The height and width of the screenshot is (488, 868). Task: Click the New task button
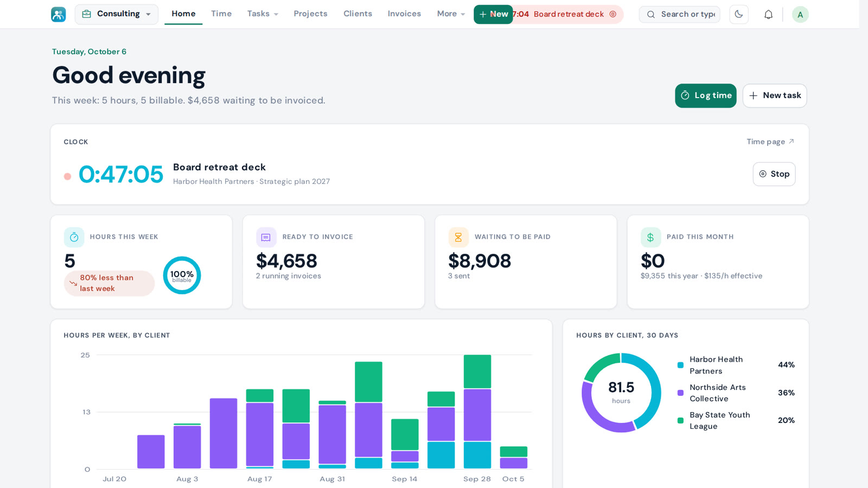click(x=775, y=95)
